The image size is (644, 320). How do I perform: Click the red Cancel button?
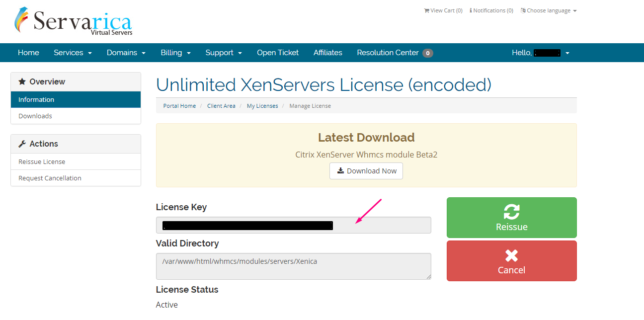click(x=511, y=261)
